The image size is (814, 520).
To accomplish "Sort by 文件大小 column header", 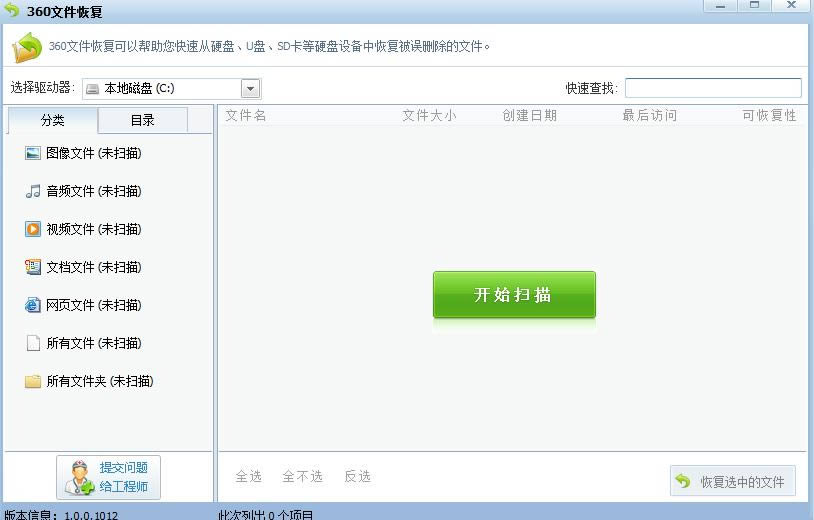I will (x=428, y=116).
